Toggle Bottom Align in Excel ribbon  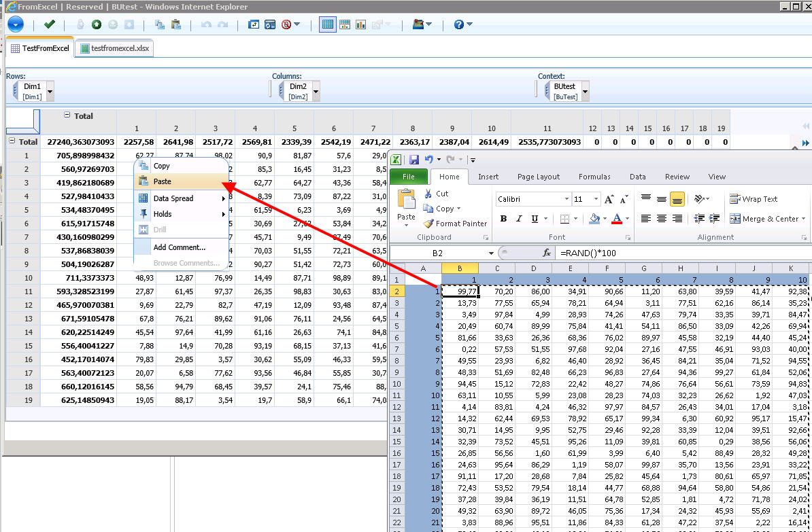(x=677, y=199)
